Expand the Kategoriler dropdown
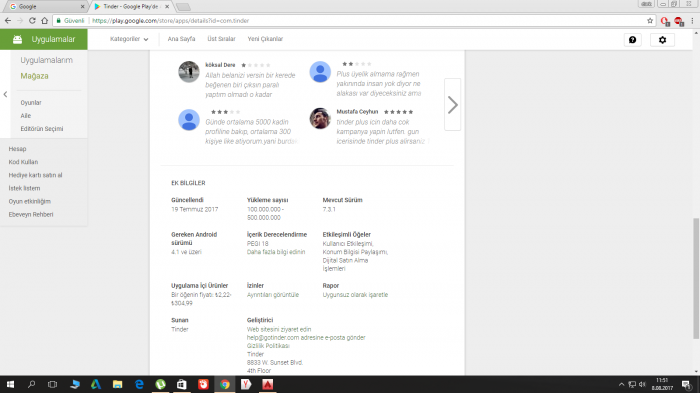Screen dimensions: 700x393 click(x=129, y=39)
